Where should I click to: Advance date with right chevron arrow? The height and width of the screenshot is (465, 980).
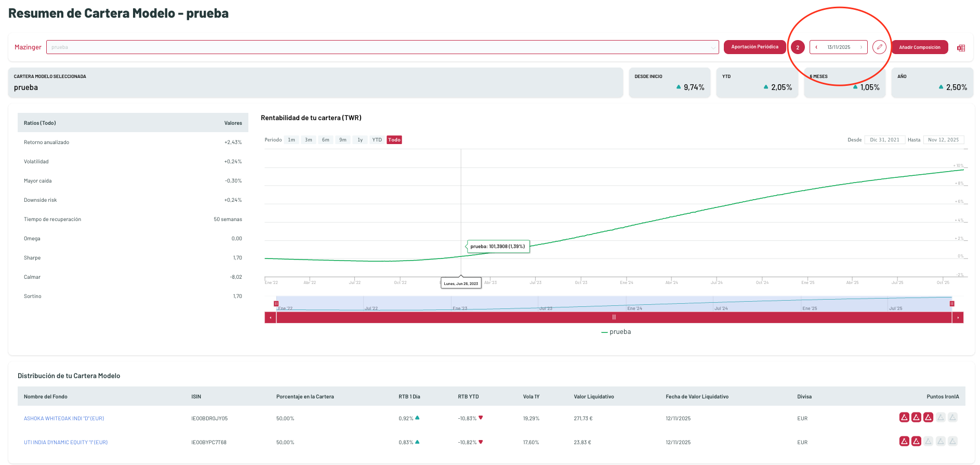(x=861, y=47)
